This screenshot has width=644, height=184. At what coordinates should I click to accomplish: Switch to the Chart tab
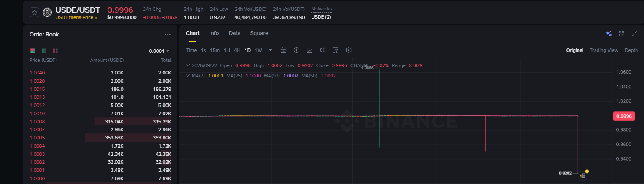tap(192, 33)
